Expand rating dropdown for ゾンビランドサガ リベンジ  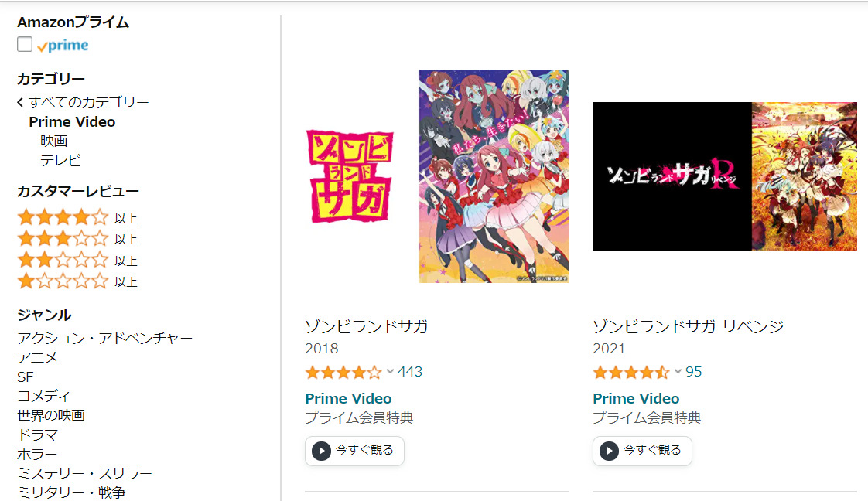pos(678,372)
